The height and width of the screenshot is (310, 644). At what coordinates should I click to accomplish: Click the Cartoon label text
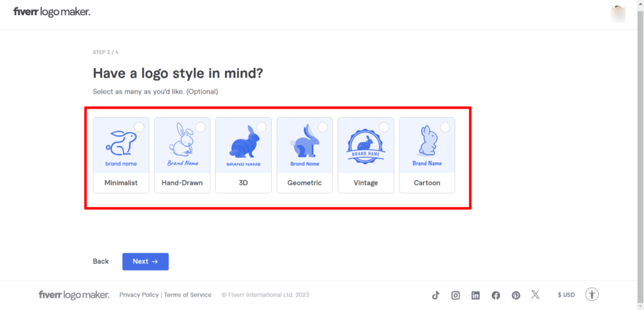point(427,183)
